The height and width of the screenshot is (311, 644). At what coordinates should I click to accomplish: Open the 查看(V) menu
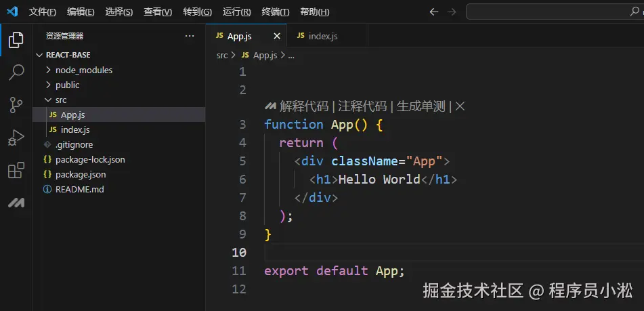click(x=158, y=12)
